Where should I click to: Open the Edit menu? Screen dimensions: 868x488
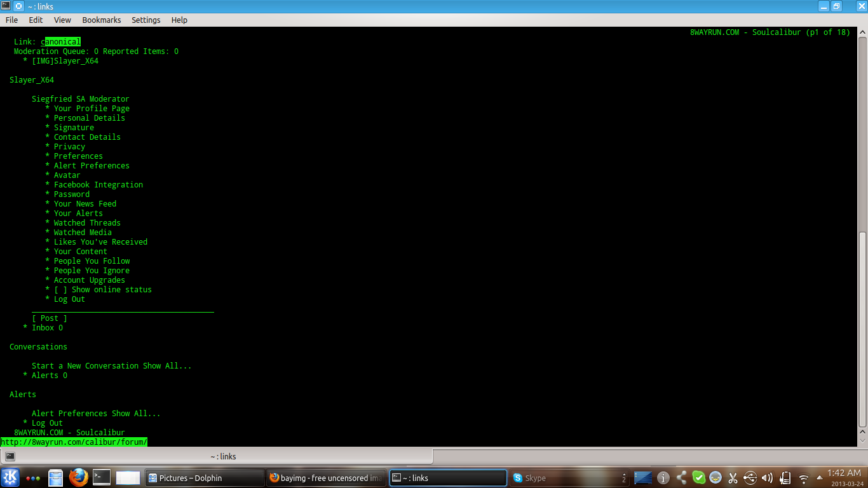(x=36, y=20)
